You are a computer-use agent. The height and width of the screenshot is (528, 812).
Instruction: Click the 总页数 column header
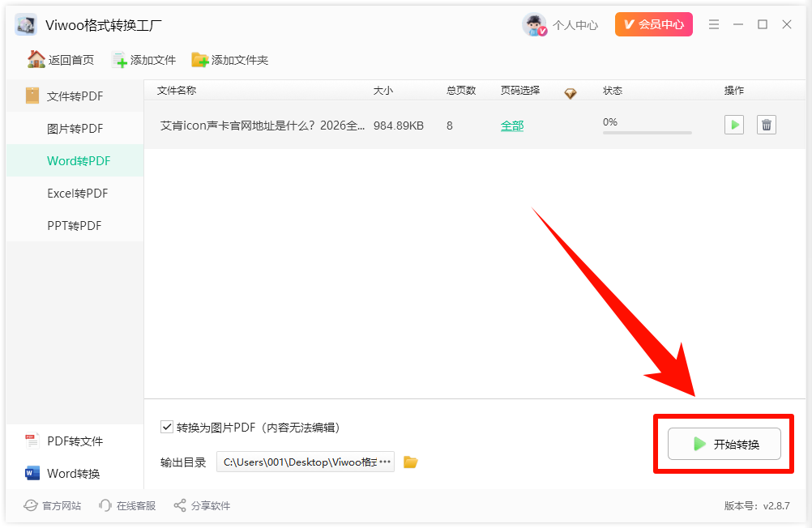[x=461, y=90]
